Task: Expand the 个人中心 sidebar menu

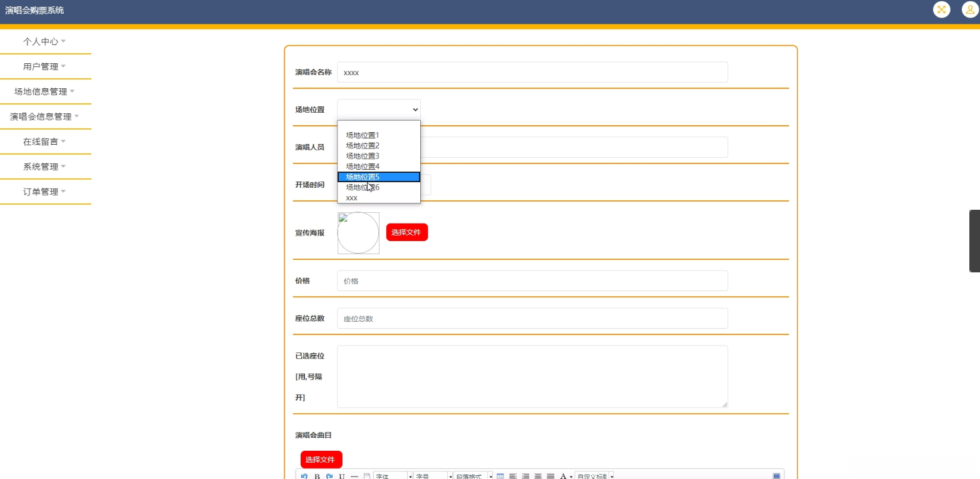Action: pos(45,41)
